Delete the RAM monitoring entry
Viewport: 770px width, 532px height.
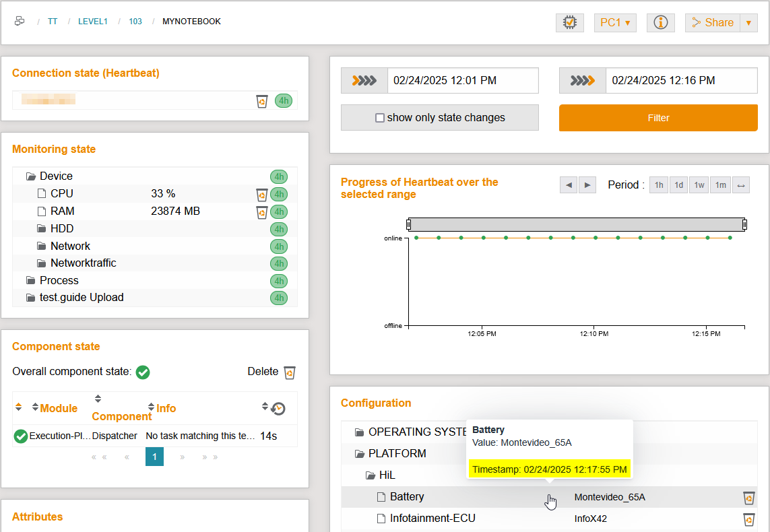point(261,212)
